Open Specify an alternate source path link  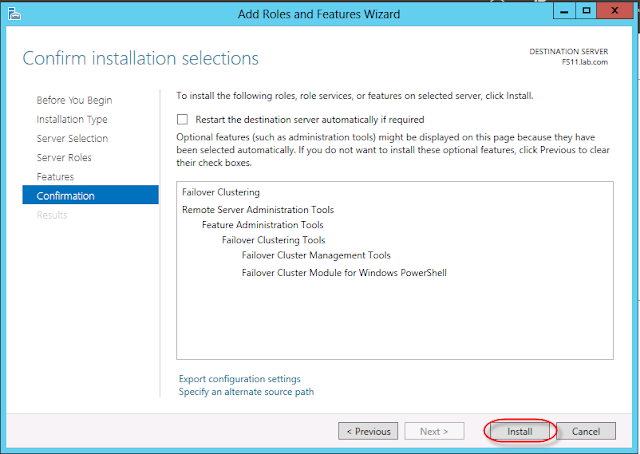[246, 392]
